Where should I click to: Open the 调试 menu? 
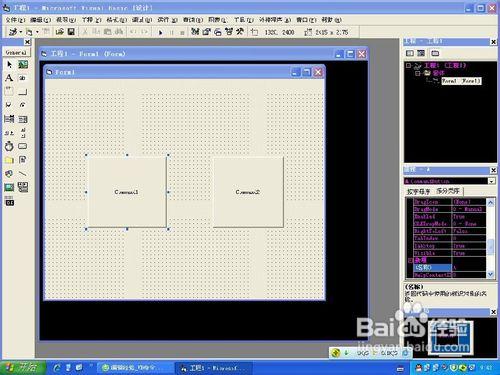tap(142, 20)
